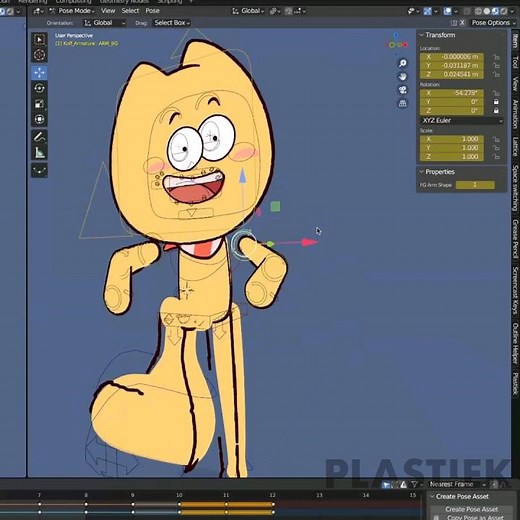The image size is (520, 520).
Task: Unlock Rotation Z
Action: pos(496,111)
